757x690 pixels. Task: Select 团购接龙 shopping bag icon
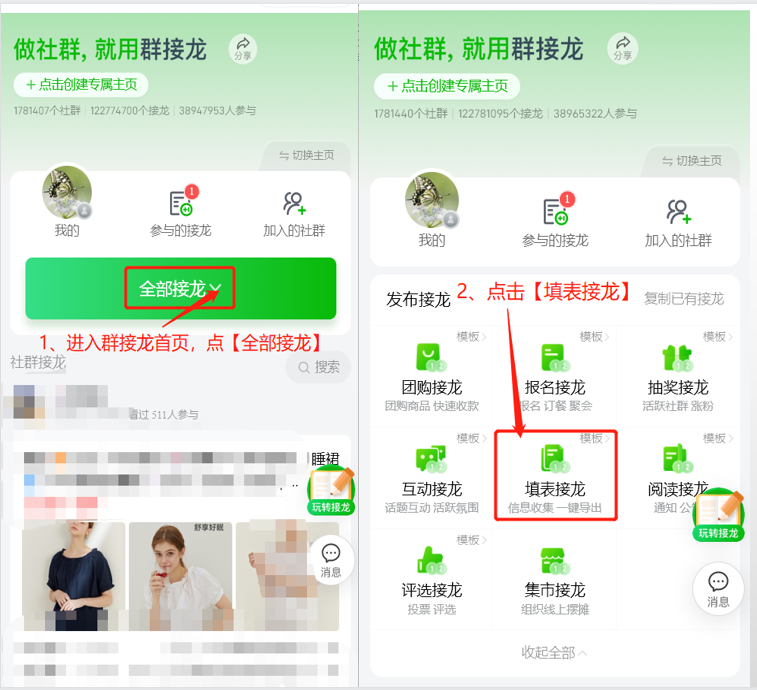tap(431, 358)
